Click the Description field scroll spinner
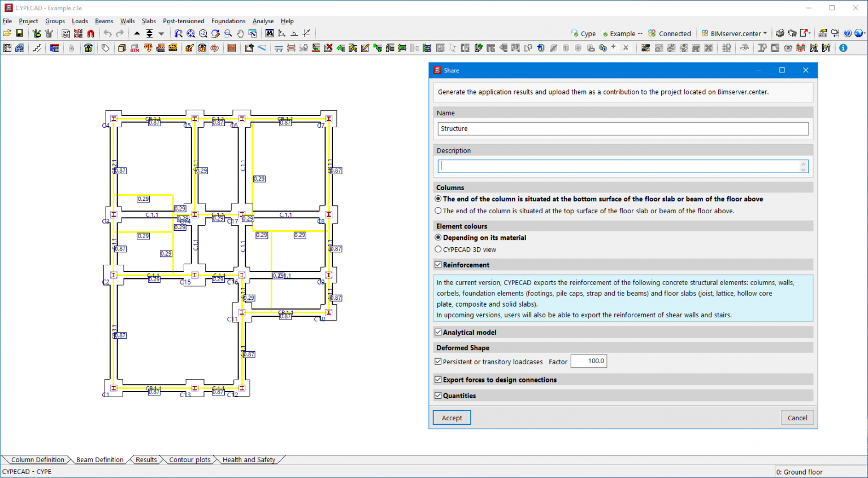Viewport: 868px width, 478px height. pyautogui.click(x=803, y=166)
